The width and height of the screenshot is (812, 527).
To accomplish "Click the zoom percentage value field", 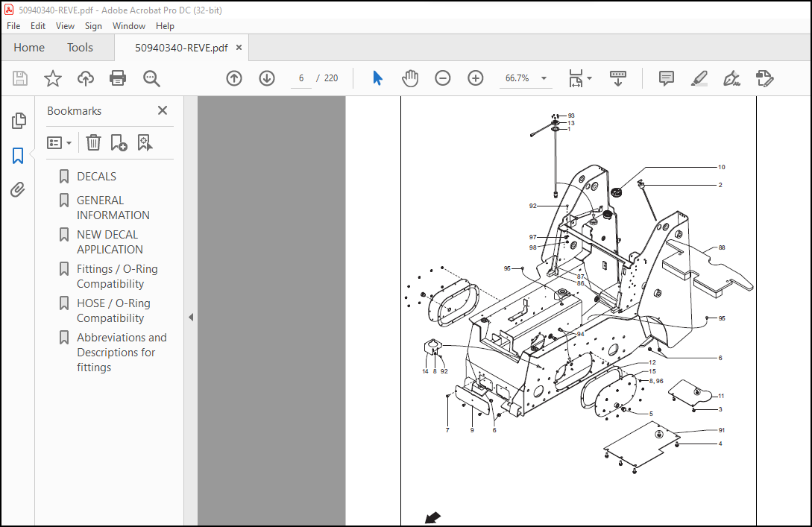I will click(517, 78).
